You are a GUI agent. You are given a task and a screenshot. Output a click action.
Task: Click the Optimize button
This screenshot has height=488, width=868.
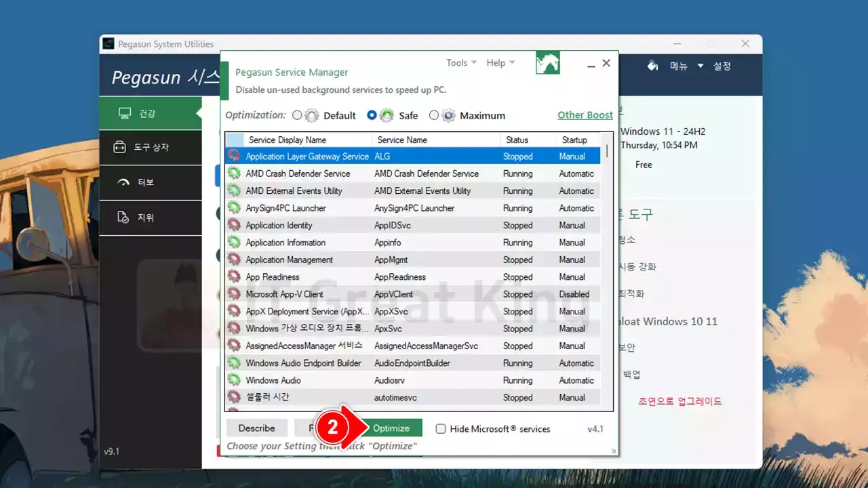coord(392,428)
